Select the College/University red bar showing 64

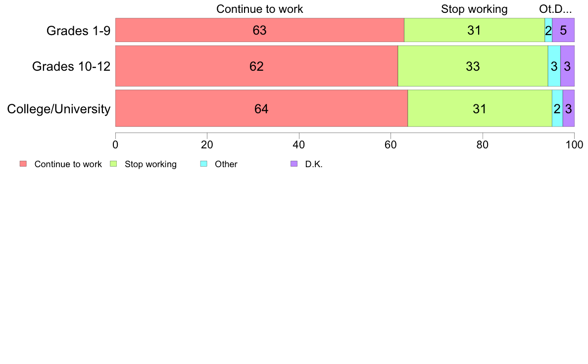(x=261, y=108)
